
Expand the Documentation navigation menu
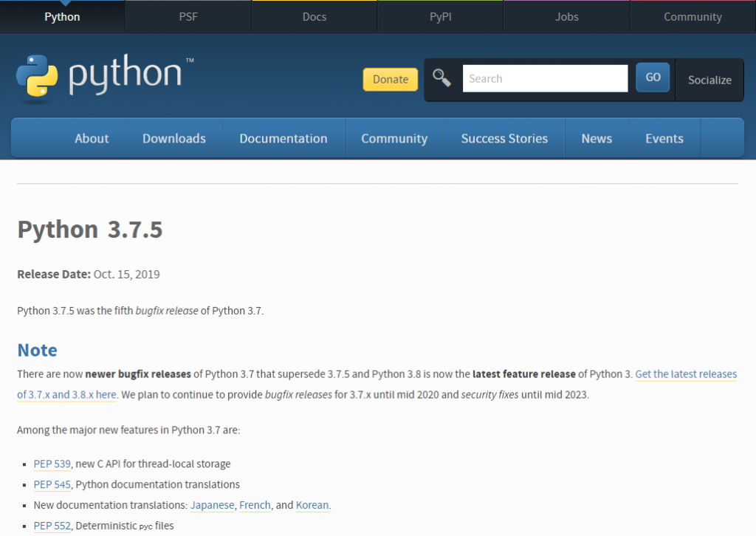point(283,138)
